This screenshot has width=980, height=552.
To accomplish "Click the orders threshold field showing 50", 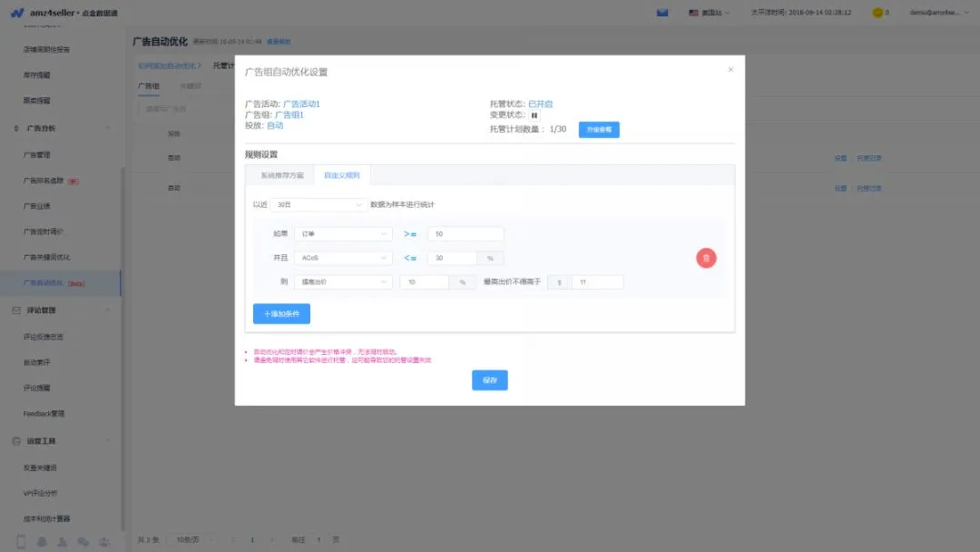I will (465, 234).
